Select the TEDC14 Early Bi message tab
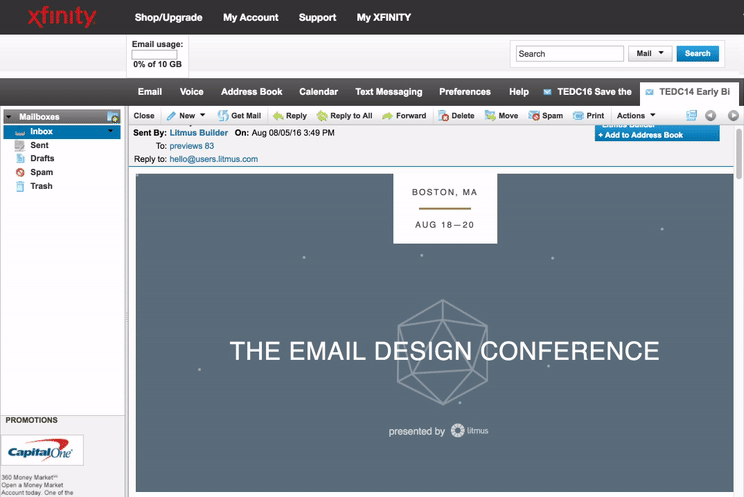 (689, 94)
